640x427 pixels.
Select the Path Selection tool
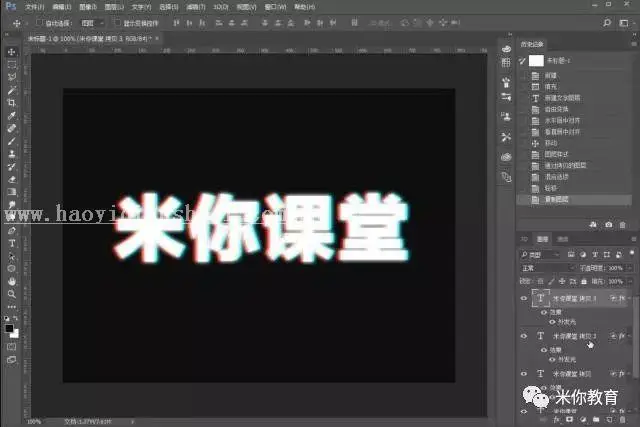pos(11,256)
